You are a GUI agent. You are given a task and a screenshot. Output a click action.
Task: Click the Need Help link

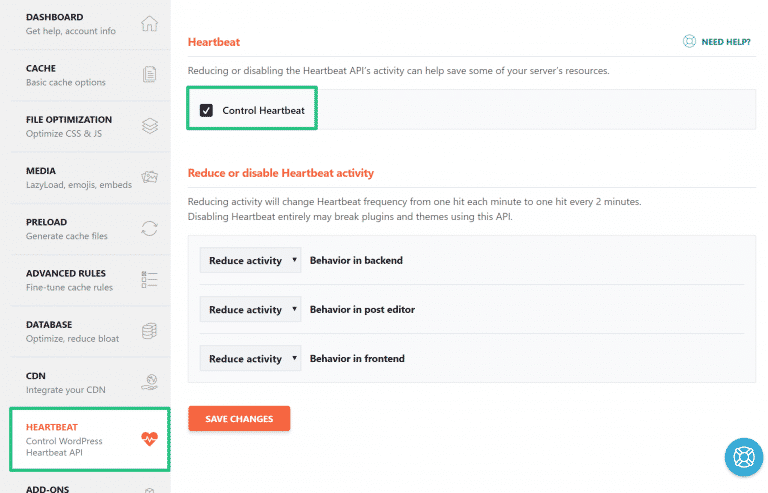[x=719, y=42]
